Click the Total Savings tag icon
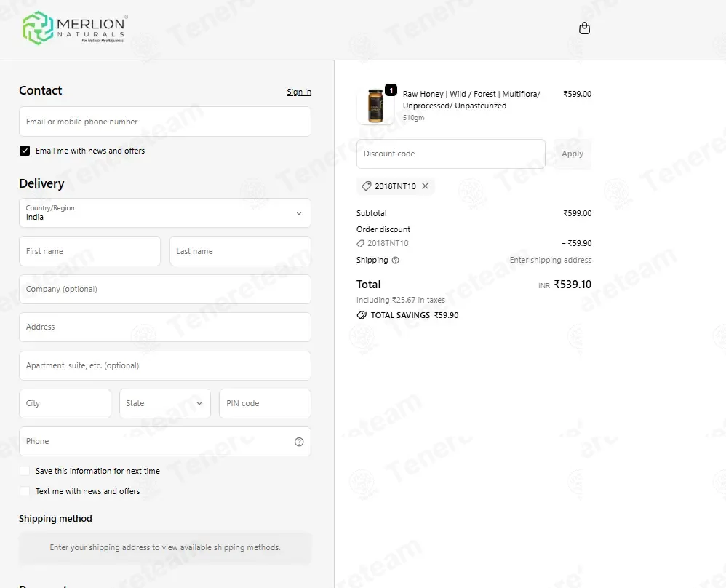 [x=361, y=315]
